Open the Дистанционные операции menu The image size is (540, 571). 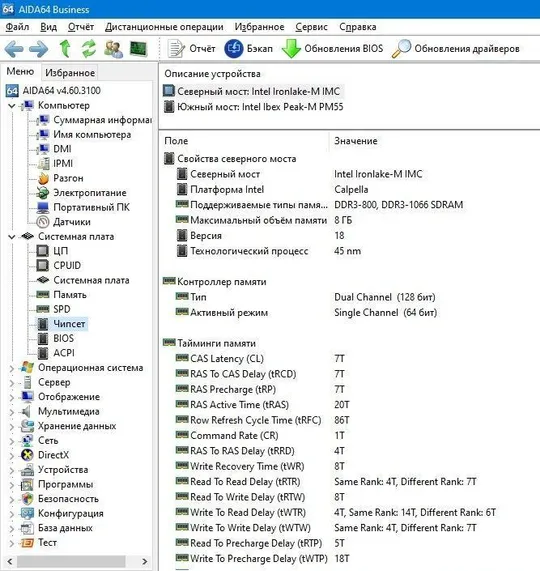click(x=164, y=27)
